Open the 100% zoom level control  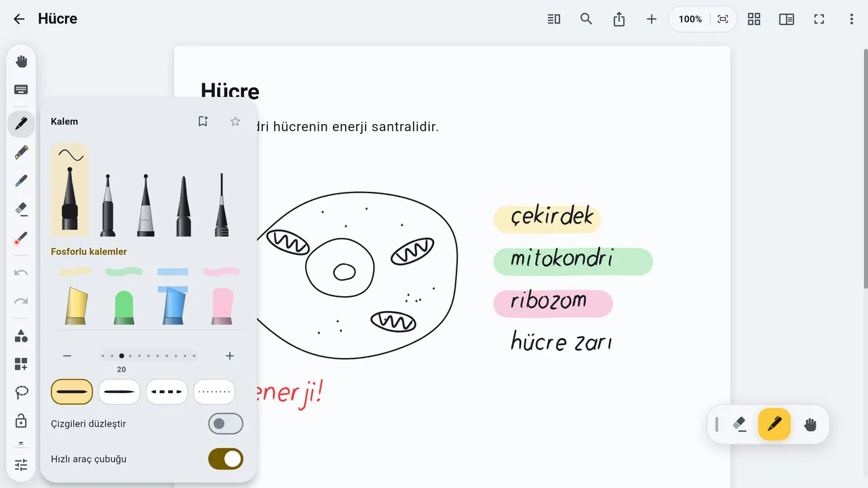[x=690, y=19]
